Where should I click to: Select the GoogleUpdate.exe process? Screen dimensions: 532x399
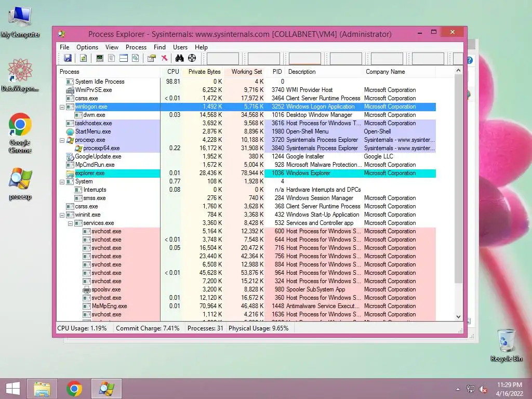246,156
